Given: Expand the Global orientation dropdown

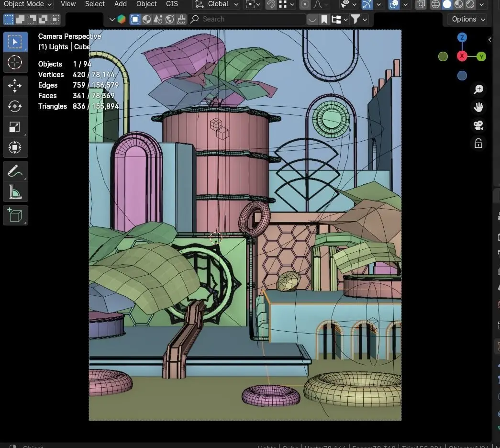Looking at the screenshot, I should pyautogui.click(x=217, y=4).
